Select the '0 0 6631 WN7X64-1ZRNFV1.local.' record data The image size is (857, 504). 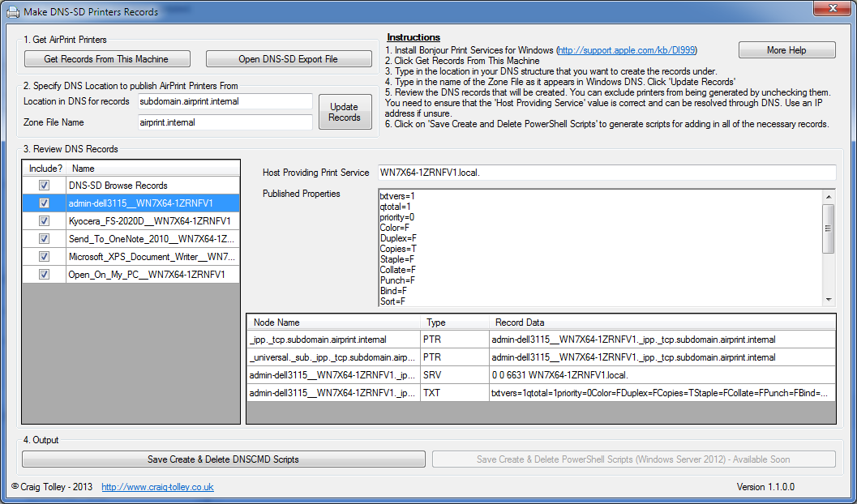coord(662,375)
